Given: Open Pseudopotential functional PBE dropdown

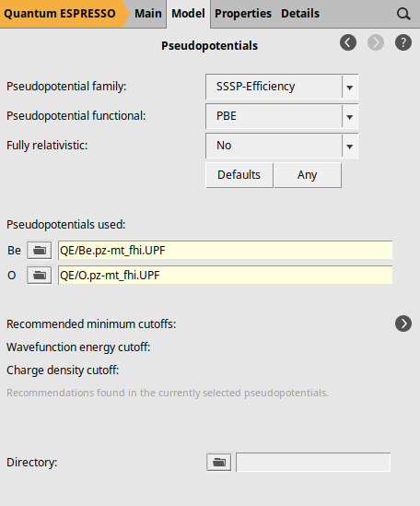Looking at the screenshot, I should pyautogui.click(x=282, y=116).
